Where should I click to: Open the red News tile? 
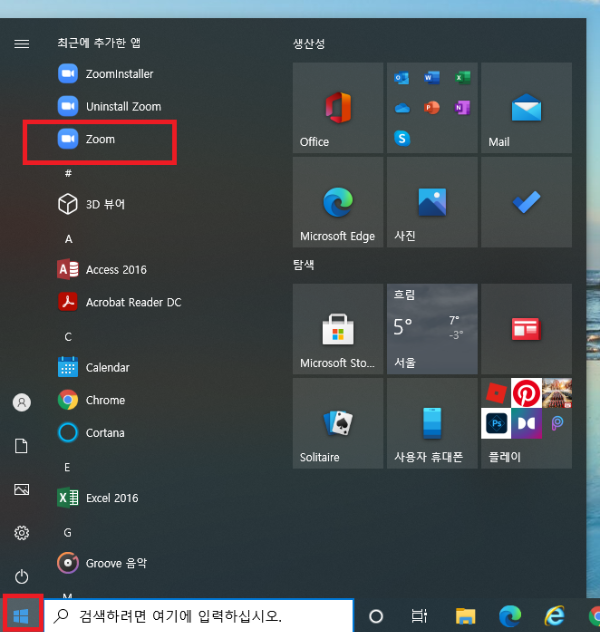[526, 329]
